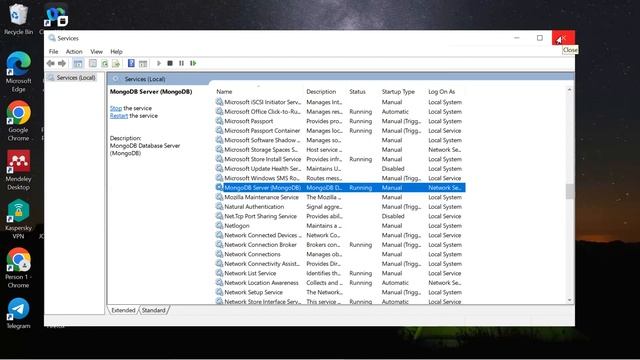
Task: Click the gear icon beside Netlogon
Action: click(219, 225)
